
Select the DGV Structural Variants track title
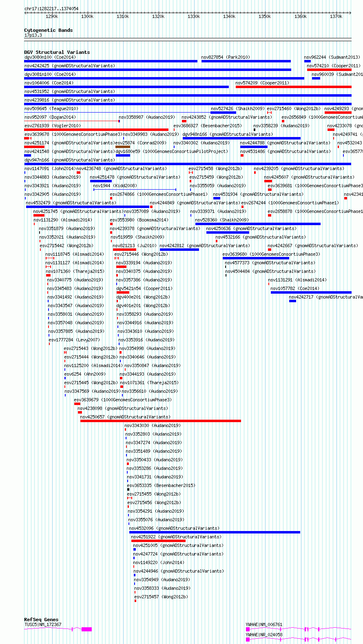(x=57, y=52)
